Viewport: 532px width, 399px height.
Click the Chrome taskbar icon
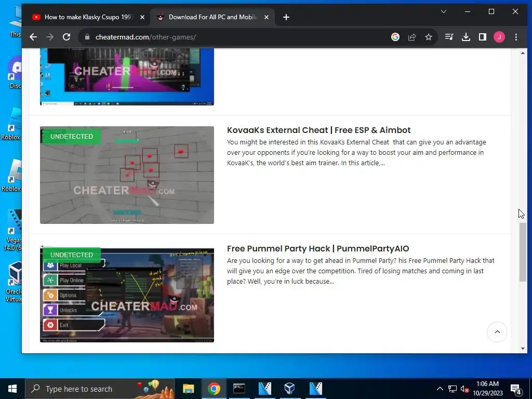[x=214, y=389]
